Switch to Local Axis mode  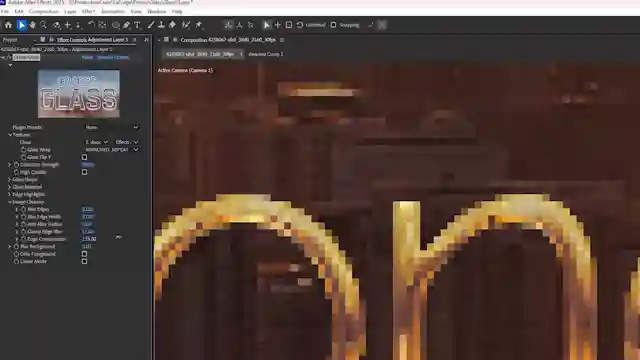pyautogui.click(x=228, y=25)
